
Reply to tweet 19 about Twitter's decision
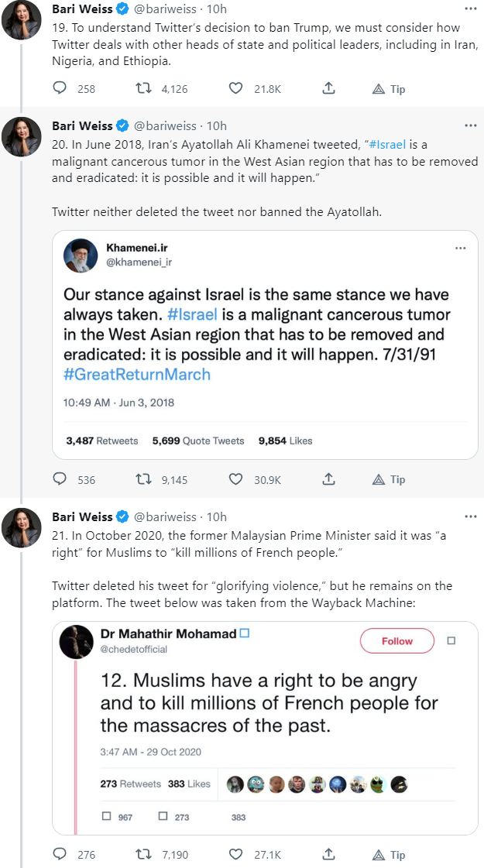pyautogui.click(x=60, y=89)
